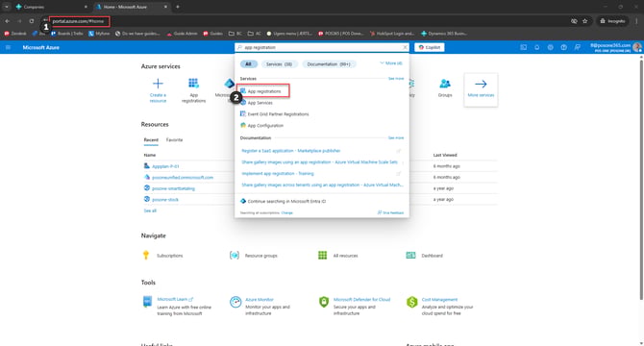Filter results by the Services pill
This screenshot has width=644, height=346.
tap(279, 64)
